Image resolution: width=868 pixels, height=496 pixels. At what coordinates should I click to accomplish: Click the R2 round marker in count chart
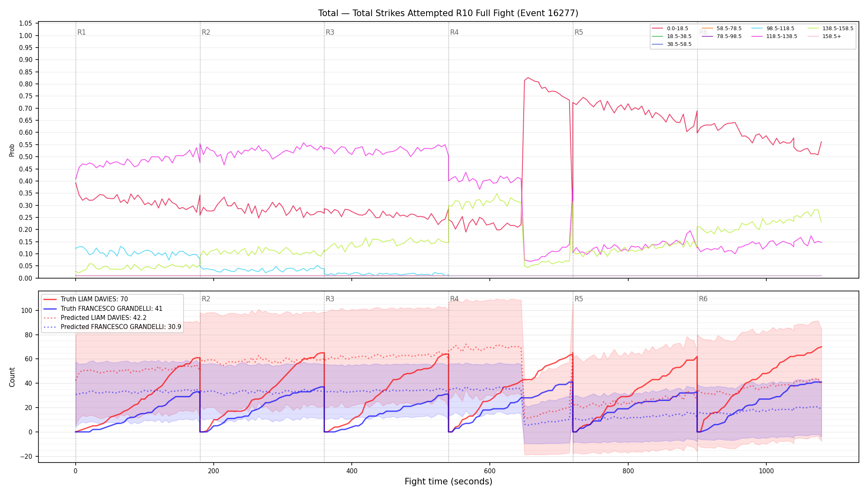click(x=206, y=299)
